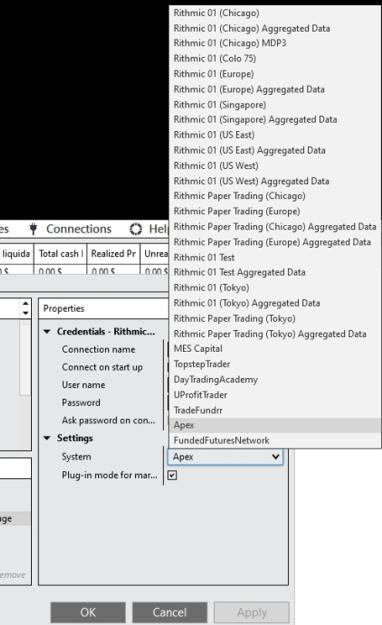Click the System property label
Viewport: 382px width, 625px height.
(76, 457)
